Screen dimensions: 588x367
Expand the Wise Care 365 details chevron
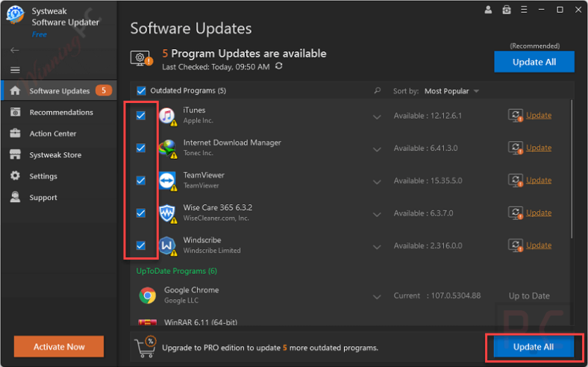(x=377, y=214)
